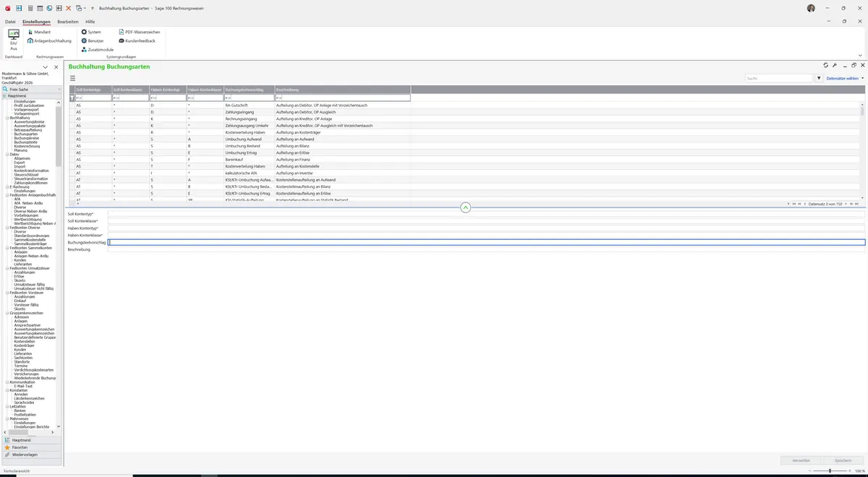
Task: Select Buchungskreise in the navigation tree
Action: point(26,138)
